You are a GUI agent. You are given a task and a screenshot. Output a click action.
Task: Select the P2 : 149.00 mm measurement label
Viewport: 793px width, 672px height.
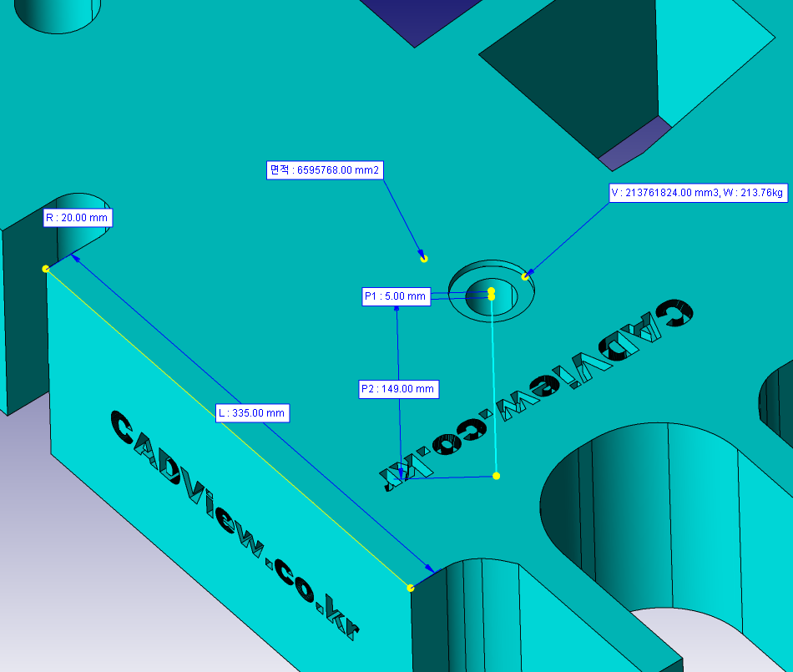tap(398, 389)
